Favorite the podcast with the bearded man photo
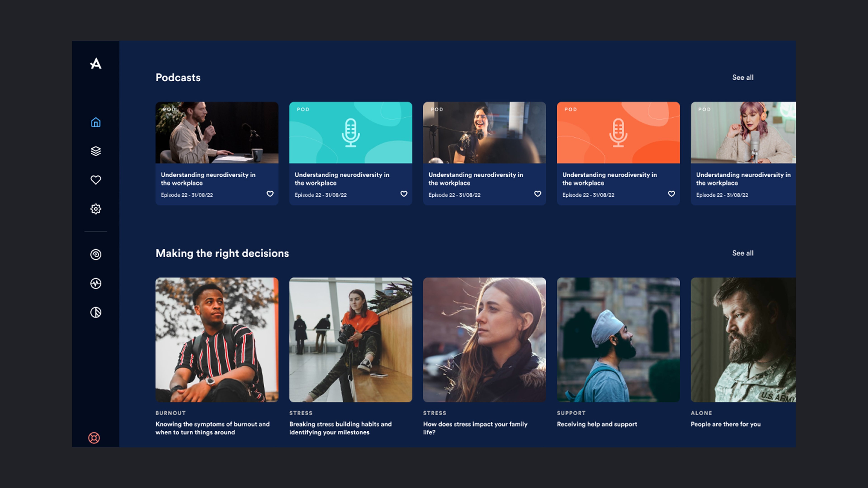This screenshot has height=488, width=868. coord(270,194)
